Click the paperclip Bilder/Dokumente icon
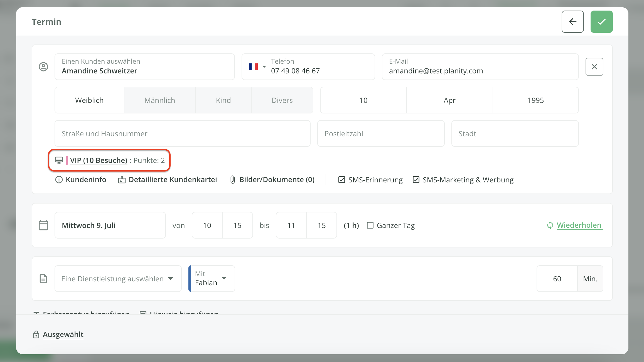644x362 pixels. [x=233, y=180]
